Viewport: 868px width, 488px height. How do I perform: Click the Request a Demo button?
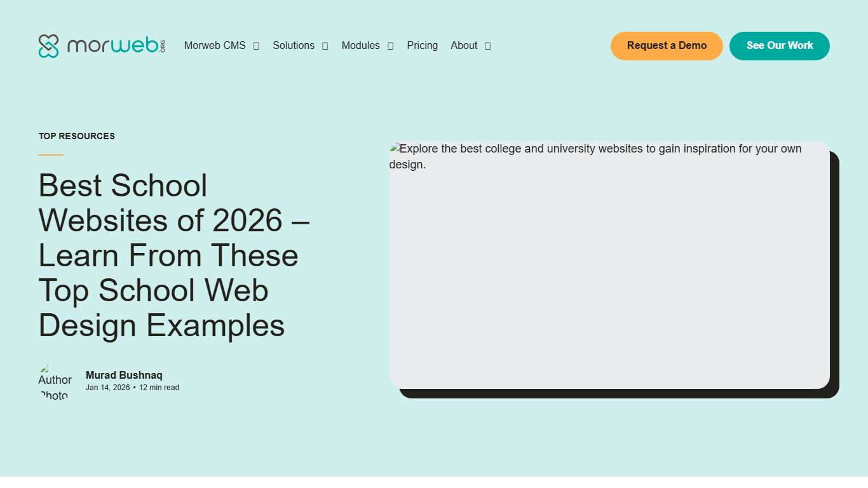tap(666, 46)
